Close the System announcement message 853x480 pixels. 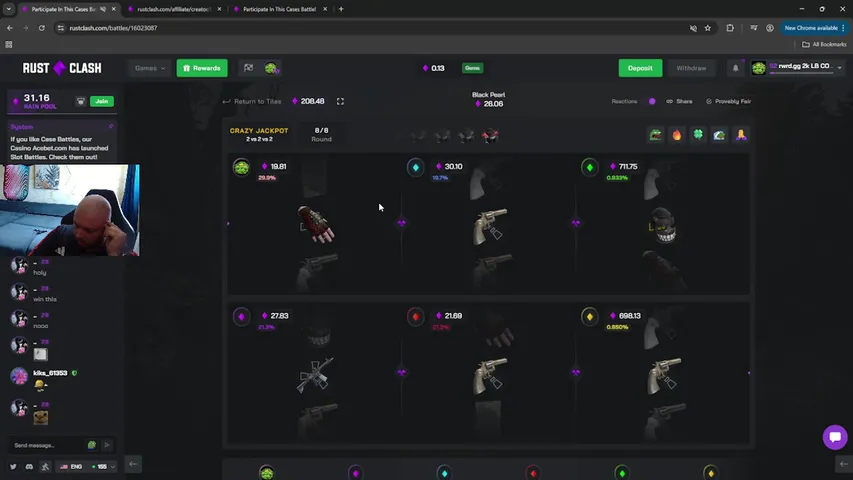[x=111, y=127]
